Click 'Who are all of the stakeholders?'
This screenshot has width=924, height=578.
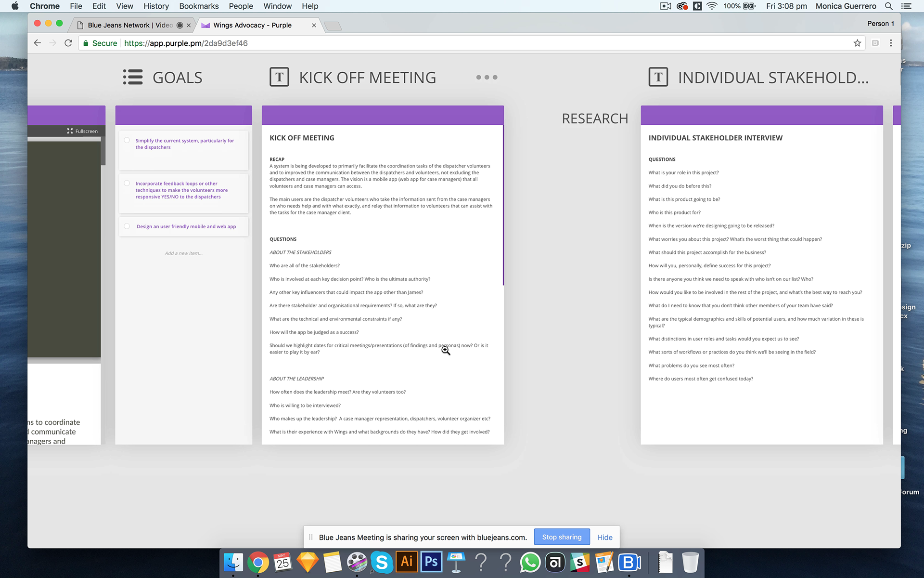click(x=305, y=265)
